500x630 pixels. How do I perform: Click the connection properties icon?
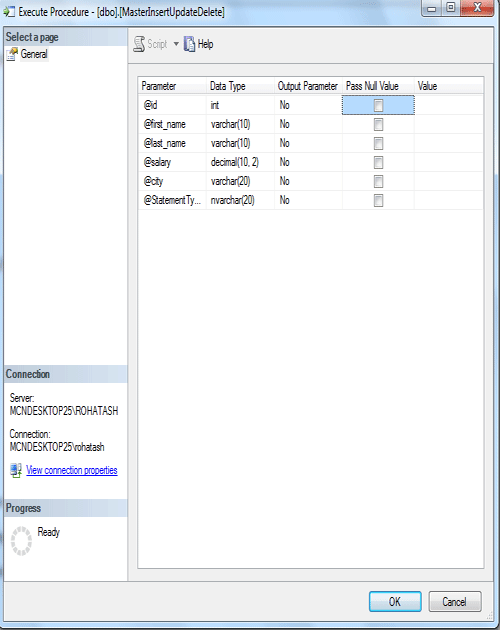click(x=16, y=470)
